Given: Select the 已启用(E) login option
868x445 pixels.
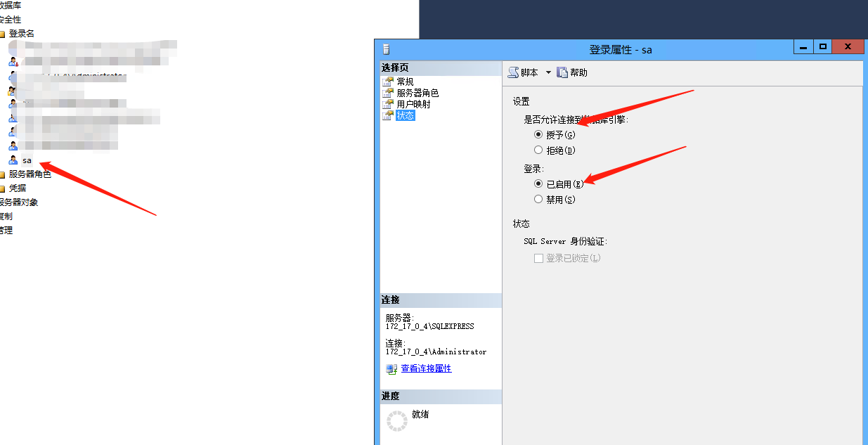Looking at the screenshot, I should click(x=538, y=183).
